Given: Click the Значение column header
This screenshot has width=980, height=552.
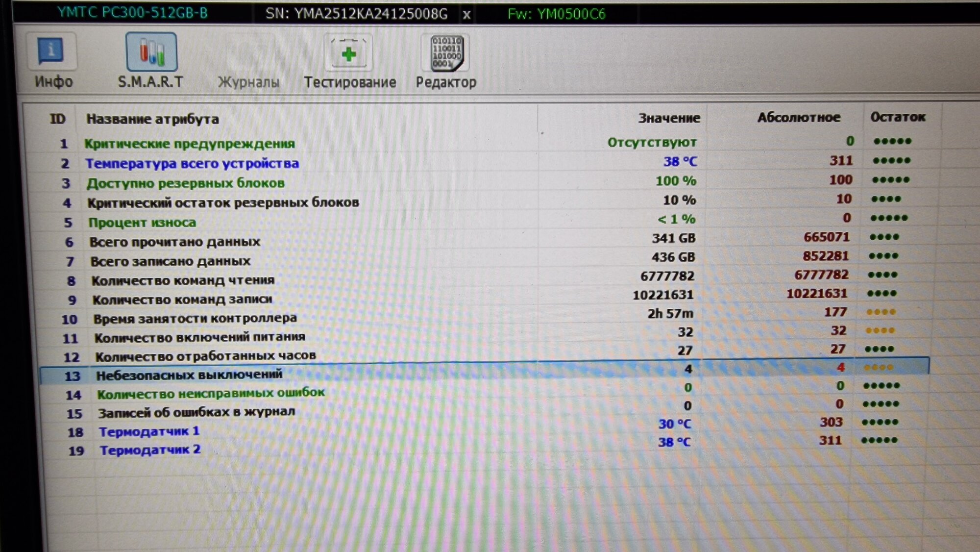Looking at the screenshot, I should [x=668, y=118].
